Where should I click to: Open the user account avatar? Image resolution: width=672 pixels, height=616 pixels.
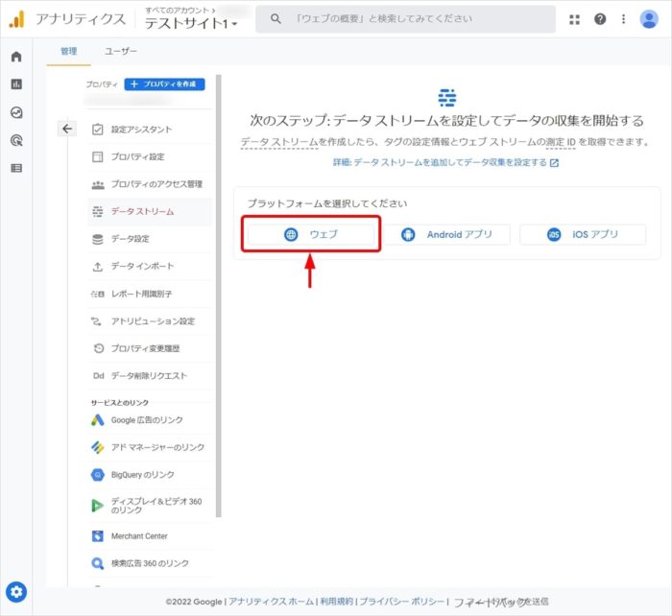click(649, 19)
